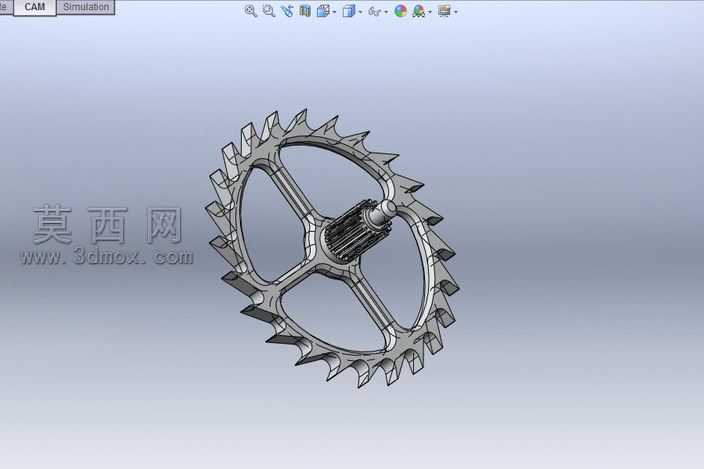This screenshot has width=704, height=469.
Task: Click the Display Style cube icon
Action: (x=348, y=11)
